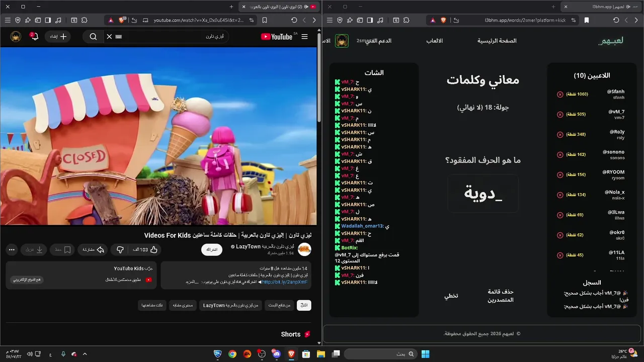
Task: Click the الصفحة الرئيسية nav link
Action: [x=497, y=41]
